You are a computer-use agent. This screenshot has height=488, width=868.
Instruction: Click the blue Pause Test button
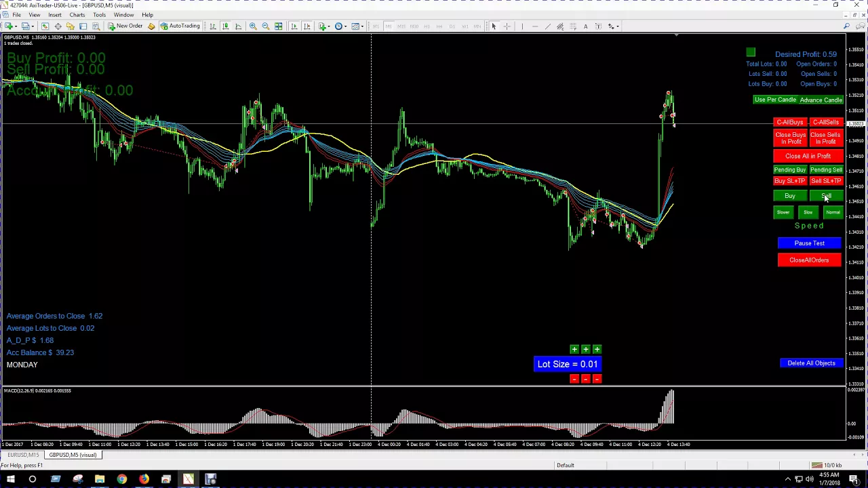(x=810, y=243)
